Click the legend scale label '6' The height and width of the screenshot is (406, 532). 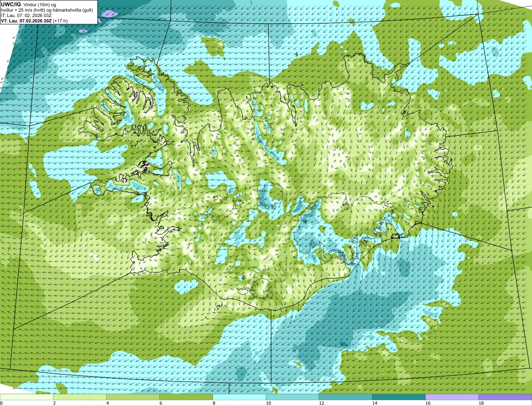click(161, 403)
